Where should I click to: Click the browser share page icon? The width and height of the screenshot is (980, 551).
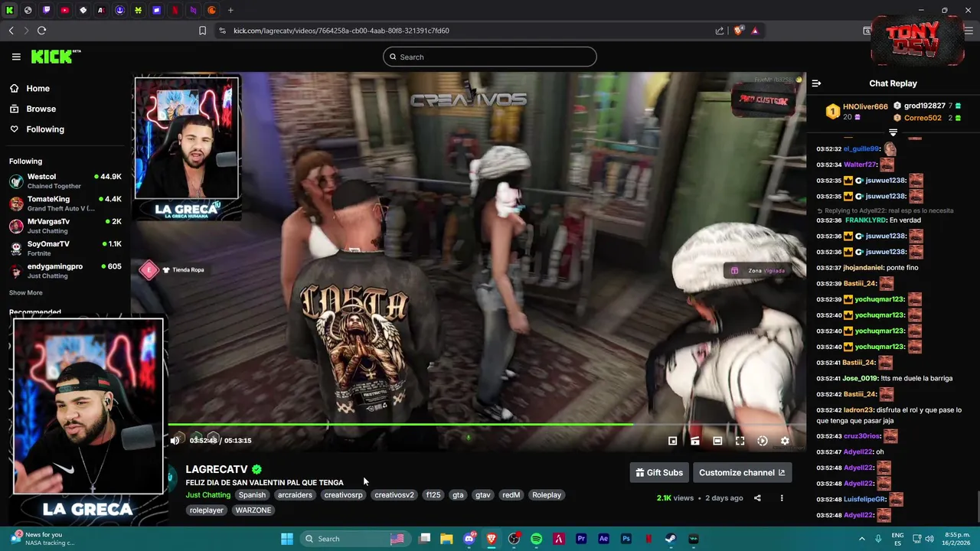(x=720, y=31)
